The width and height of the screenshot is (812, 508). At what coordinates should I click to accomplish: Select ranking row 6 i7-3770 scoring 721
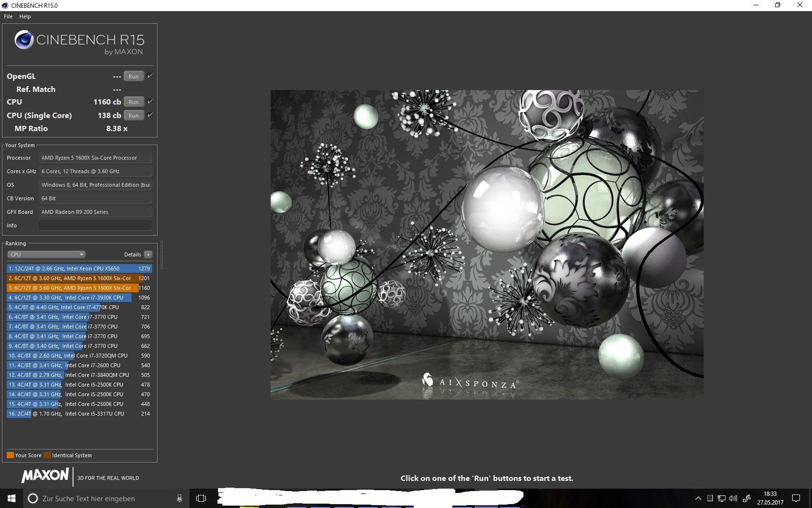79,317
